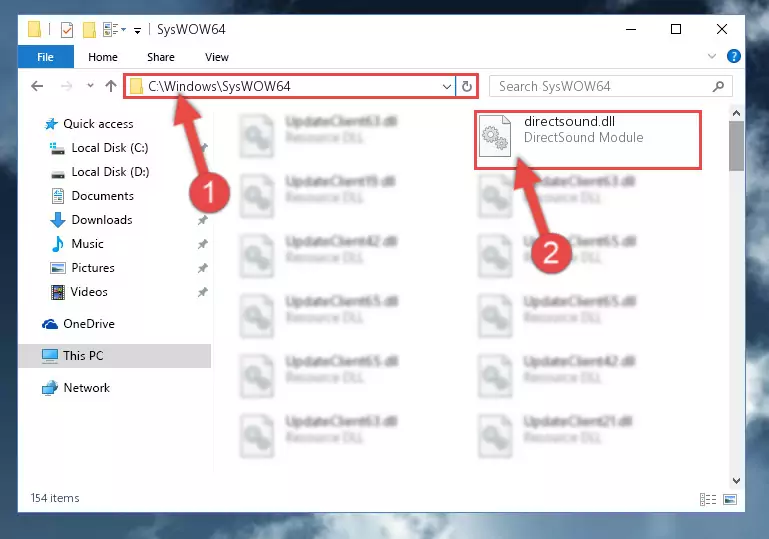Switch to the Share ribbon tab

(161, 57)
